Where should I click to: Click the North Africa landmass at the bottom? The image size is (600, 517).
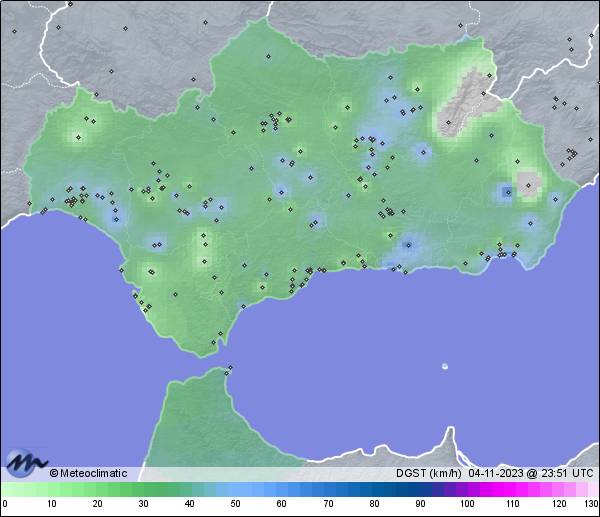[x=200, y=420]
